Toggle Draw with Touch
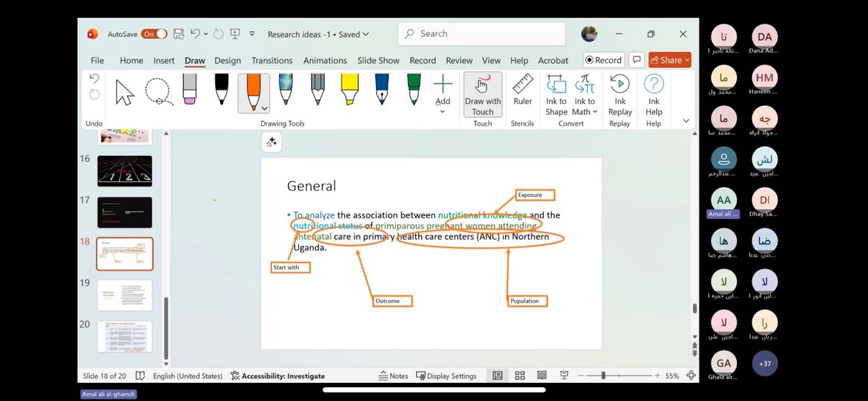This screenshot has width=868, height=401. point(482,94)
